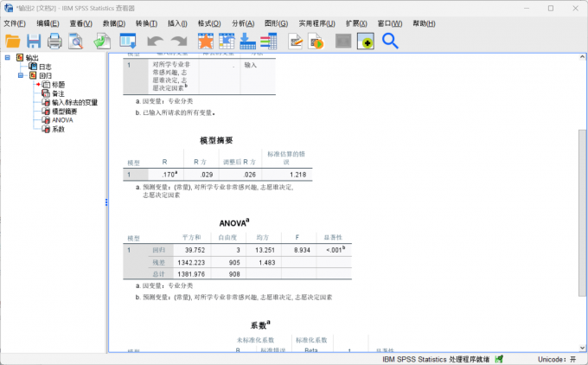Viewport: 588px width, 365px height.
Task: Click the vertical scrollbar down arrow
Action: (582, 348)
